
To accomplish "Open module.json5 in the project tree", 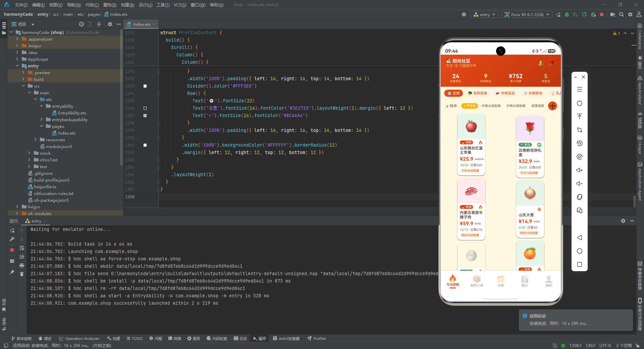I will [x=56, y=146].
